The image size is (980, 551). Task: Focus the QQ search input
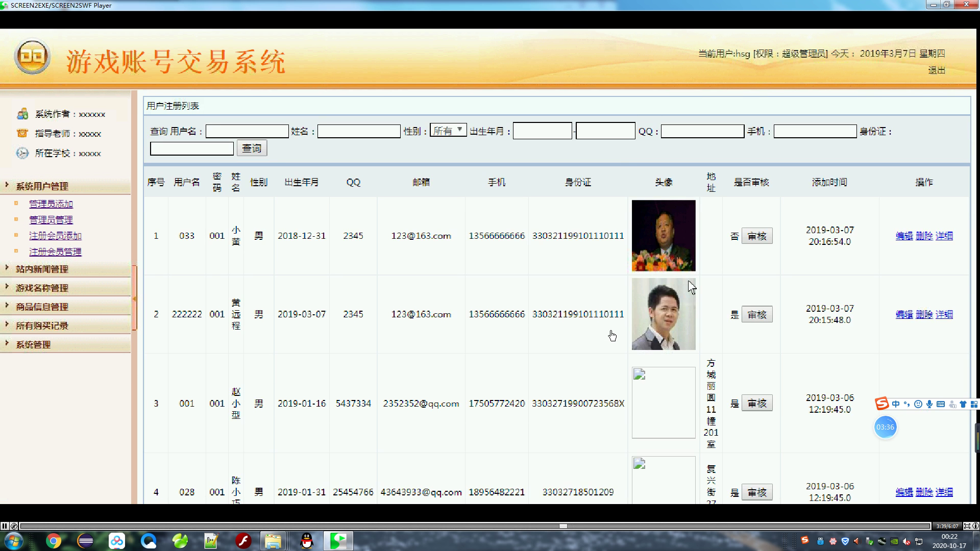coord(702,131)
